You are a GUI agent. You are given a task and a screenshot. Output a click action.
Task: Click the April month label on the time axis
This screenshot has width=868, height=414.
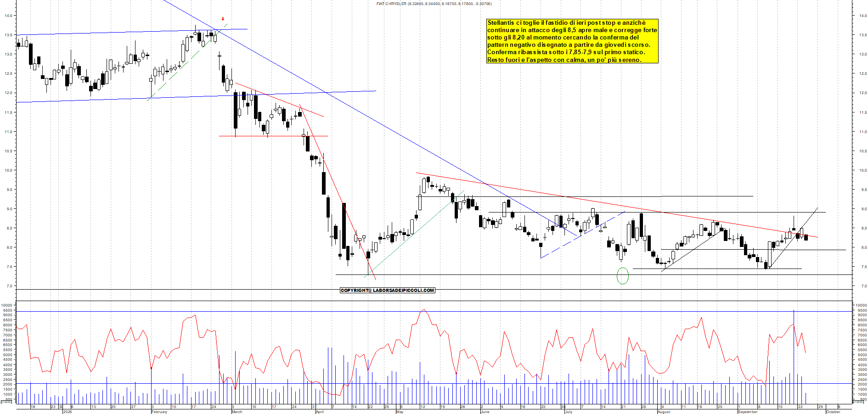(320, 412)
